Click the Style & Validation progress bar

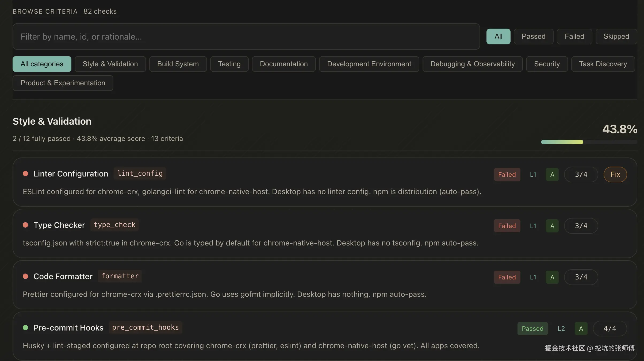589,142
